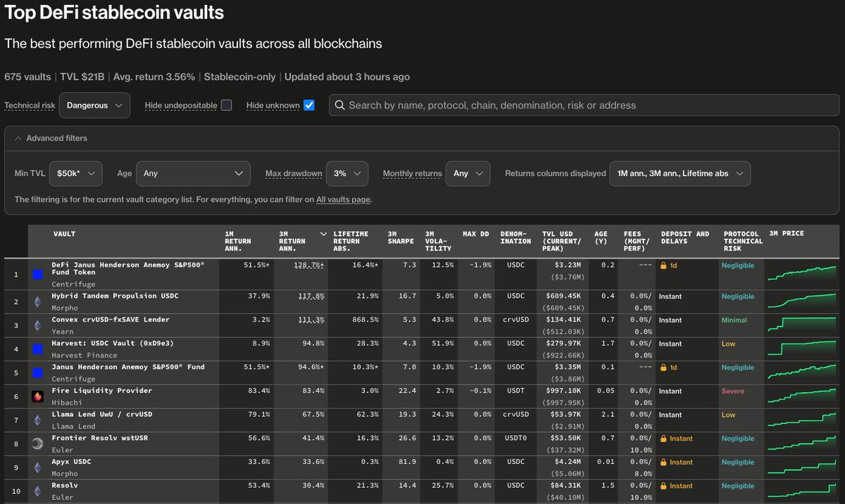The height and width of the screenshot is (504, 845).
Task: Click the sort arrow on 3M Return Ann. column
Action: (323, 234)
